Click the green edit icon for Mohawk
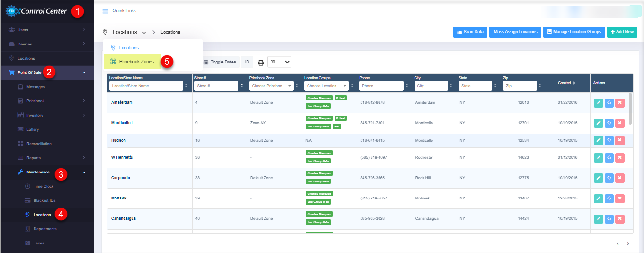The image size is (644, 253). point(598,198)
